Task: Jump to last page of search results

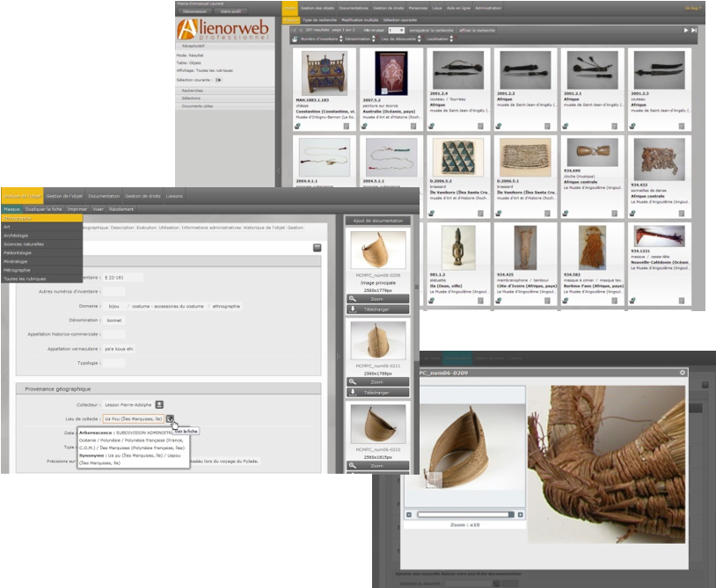Action: (694, 30)
